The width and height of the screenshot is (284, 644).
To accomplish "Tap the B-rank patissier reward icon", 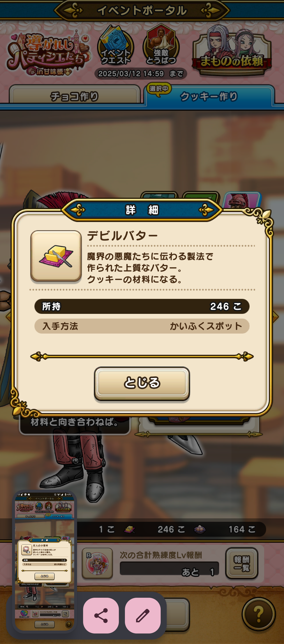I will [97, 563].
